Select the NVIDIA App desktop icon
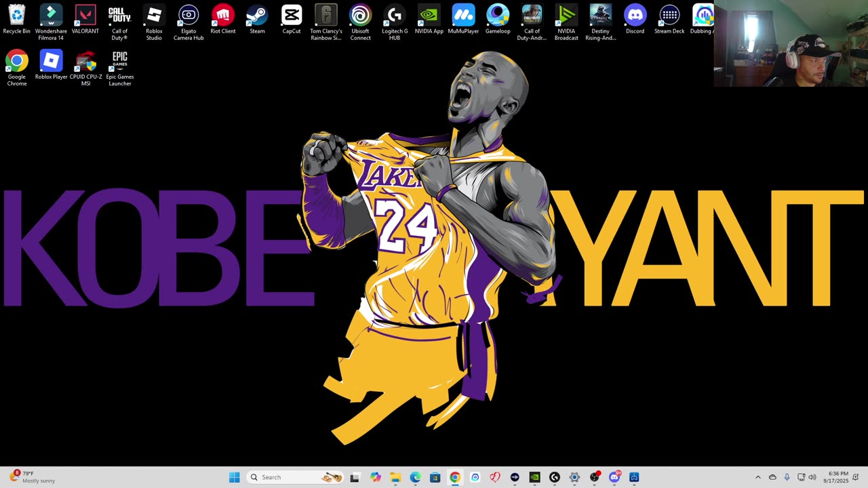Screen dimensions: 868x488 (429, 19)
